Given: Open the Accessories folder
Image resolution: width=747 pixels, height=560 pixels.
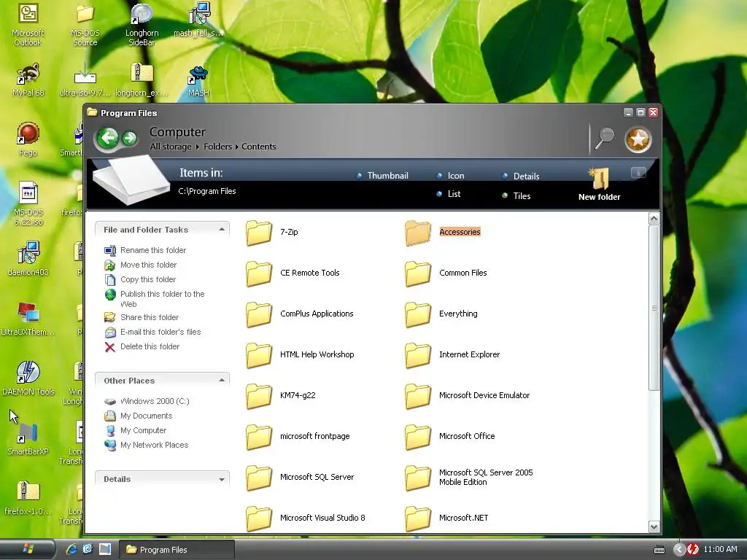Looking at the screenshot, I should pyautogui.click(x=443, y=233).
